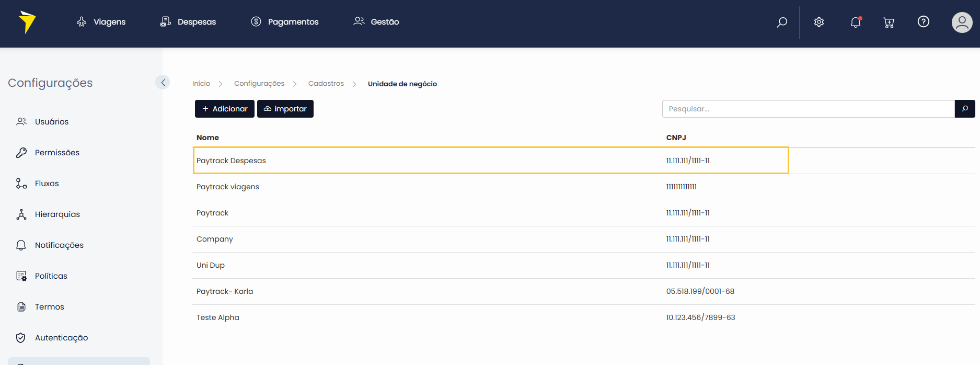Collapse the Configurações sidebar
Image resolution: width=980 pixels, height=365 pixels.
click(163, 83)
